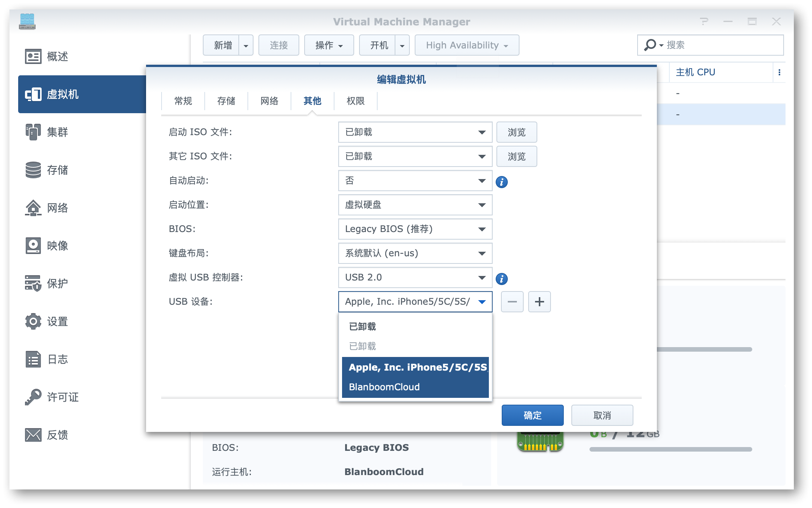This screenshot has height=508, width=812.
Task: Switch to the 权限 tab
Action: point(355,101)
